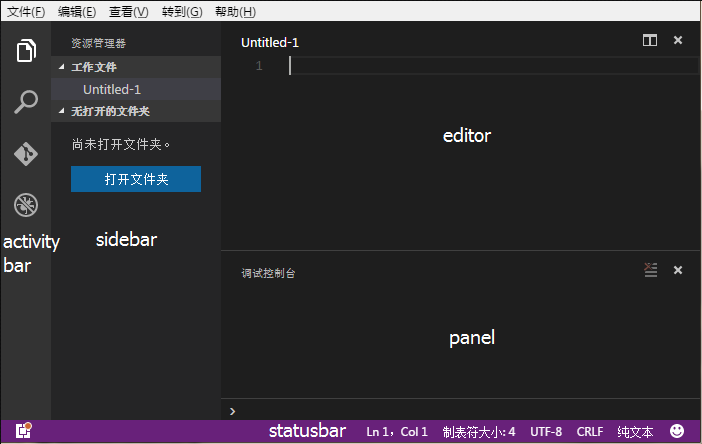Click the 打开文件夹 button
This screenshot has height=444, width=702.
click(x=136, y=179)
